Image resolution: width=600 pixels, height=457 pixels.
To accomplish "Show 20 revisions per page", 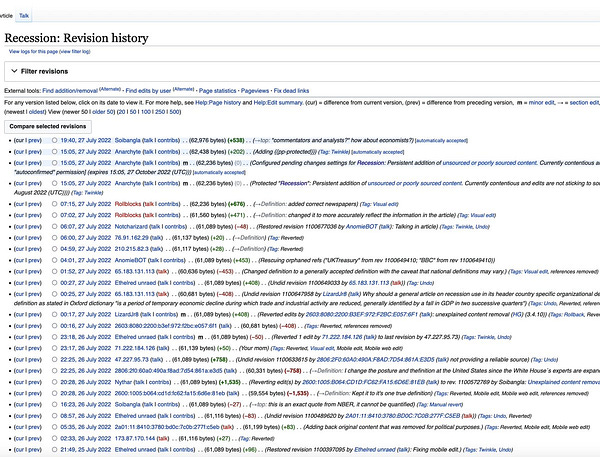I will pyautogui.click(x=122, y=112).
